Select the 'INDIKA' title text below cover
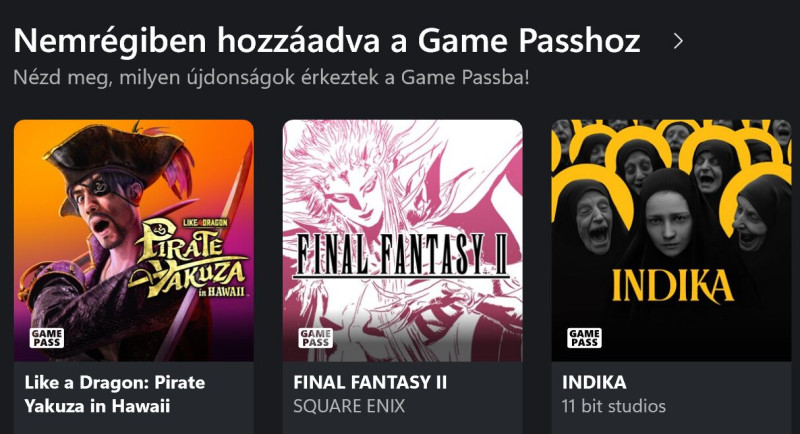This screenshot has height=434, width=800. pyautogui.click(x=594, y=382)
